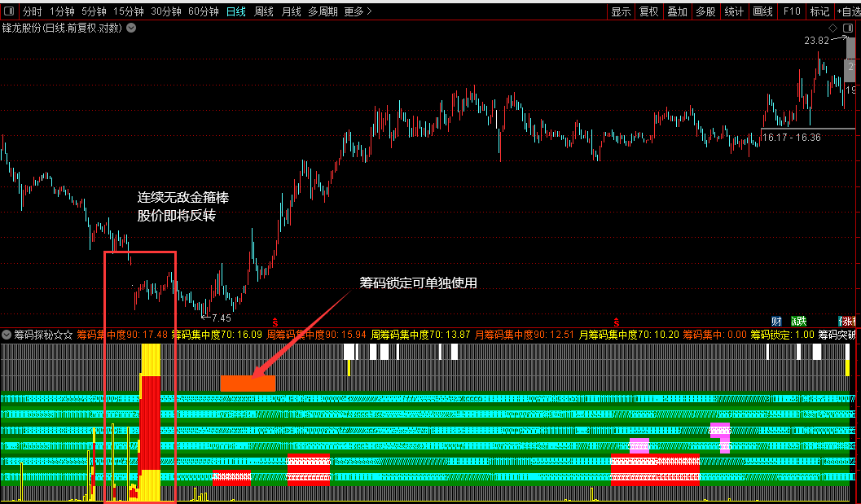Open the 显示 display menu
Screen dimensions: 861x504
[x=621, y=11]
